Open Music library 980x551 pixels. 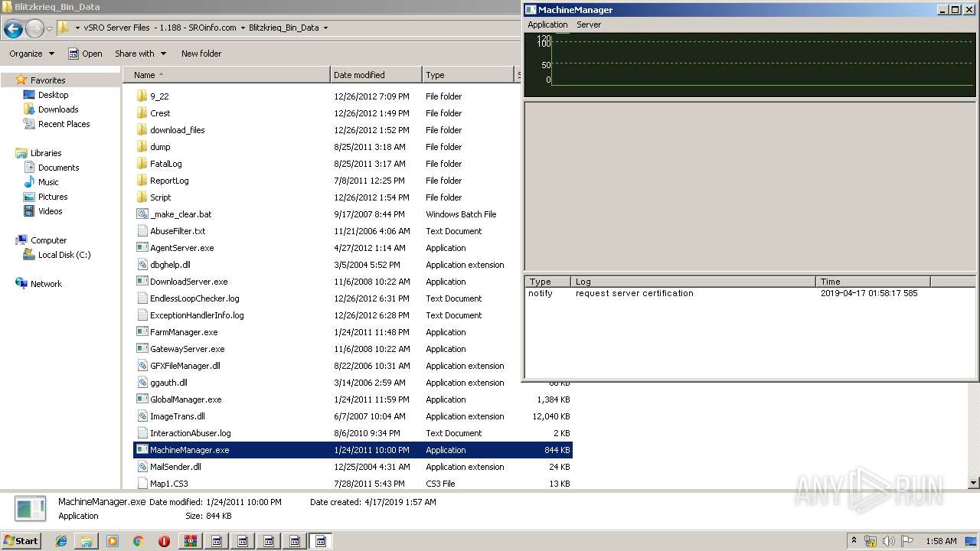click(48, 182)
